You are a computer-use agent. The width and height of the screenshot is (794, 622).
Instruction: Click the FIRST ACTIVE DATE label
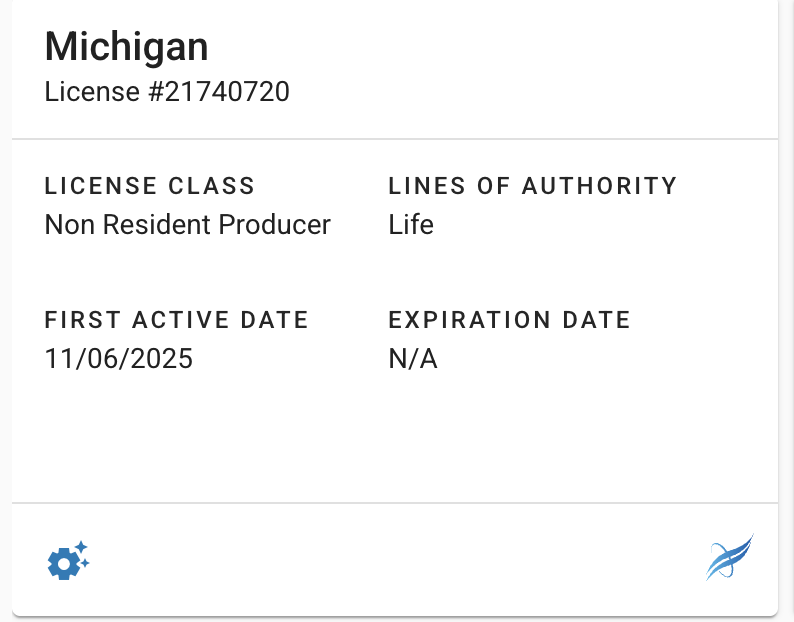click(x=177, y=320)
